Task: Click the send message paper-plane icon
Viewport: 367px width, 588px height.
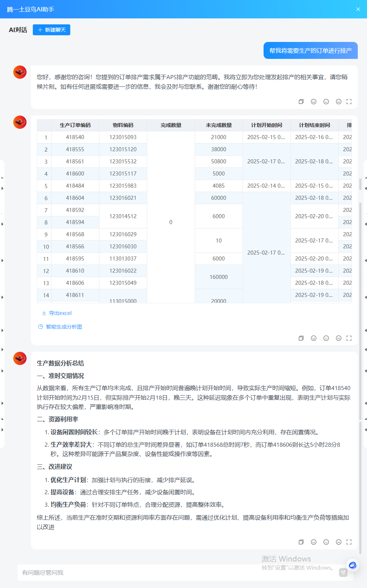Action: click(x=343, y=573)
